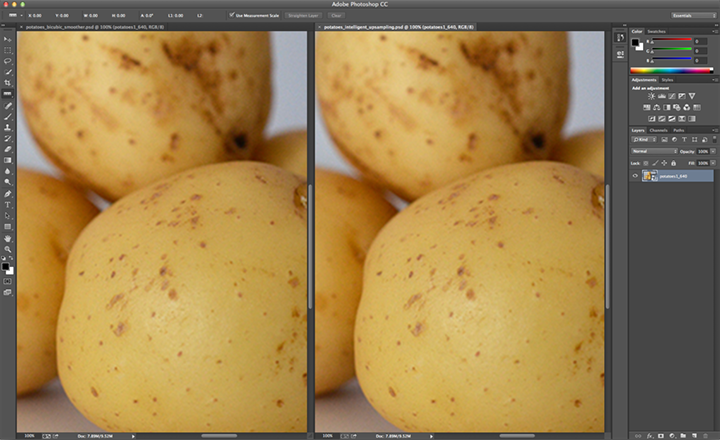This screenshot has height=440, width=720.
Task: Switch to the Styles tab
Action: pyautogui.click(x=667, y=80)
